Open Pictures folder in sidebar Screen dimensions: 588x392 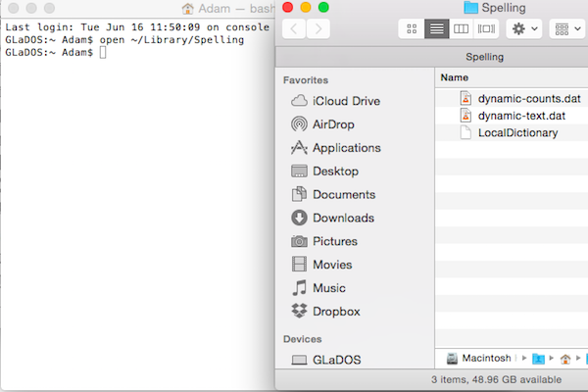tap(324, 241)
